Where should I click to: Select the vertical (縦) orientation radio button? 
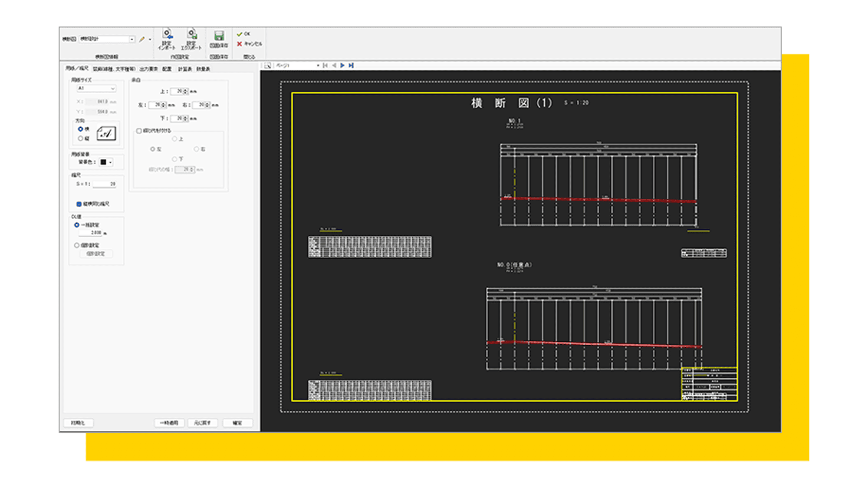80,138
